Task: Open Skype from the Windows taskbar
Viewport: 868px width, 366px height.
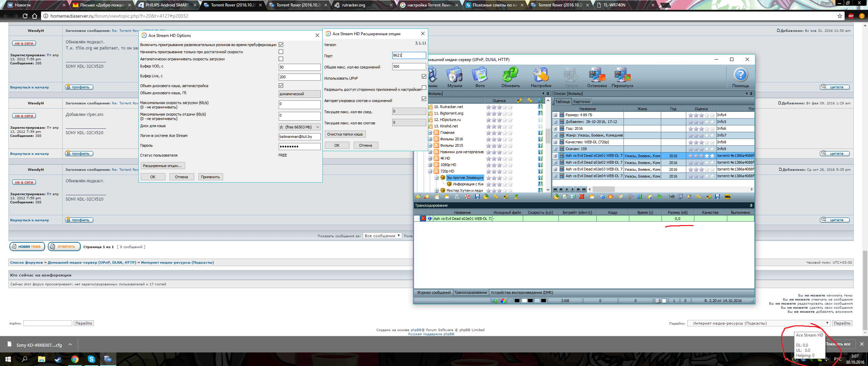Action: (x=91, y=359)
